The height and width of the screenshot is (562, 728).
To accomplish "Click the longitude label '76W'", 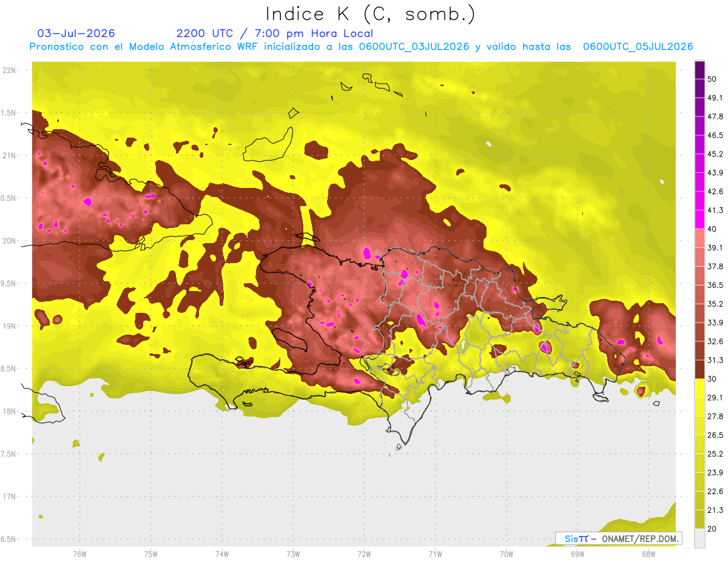I will 79,554.
